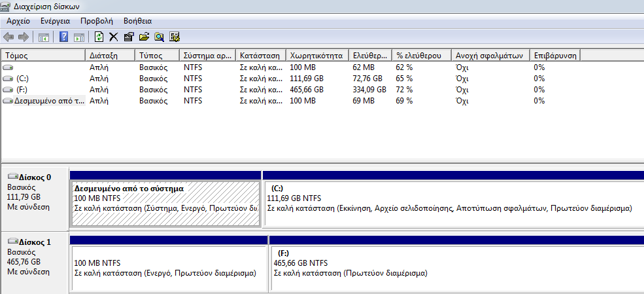Click the Back arrow toolbar icon
This screenshot has height=294, width=644.
[x=8, y=37]
